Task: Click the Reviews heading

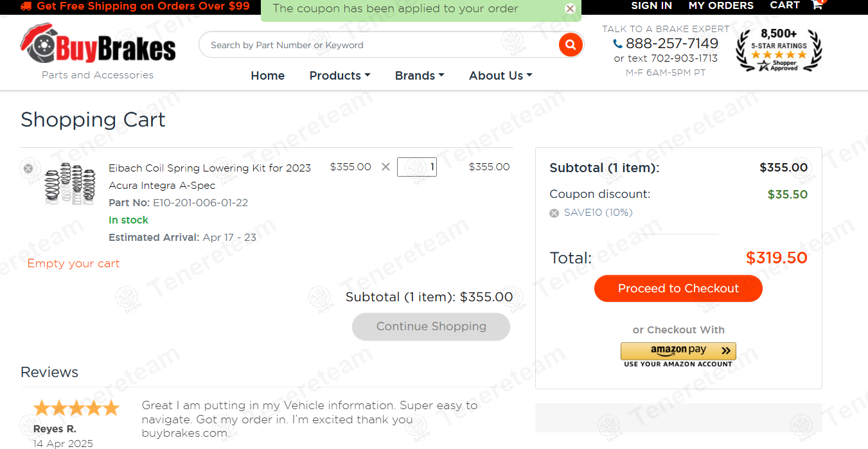Action: (x=49, y=373)
